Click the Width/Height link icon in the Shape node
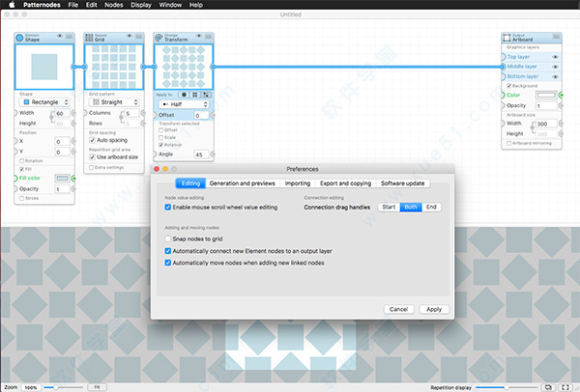This screenshot has width=580, height=392. tap(52, 118)
